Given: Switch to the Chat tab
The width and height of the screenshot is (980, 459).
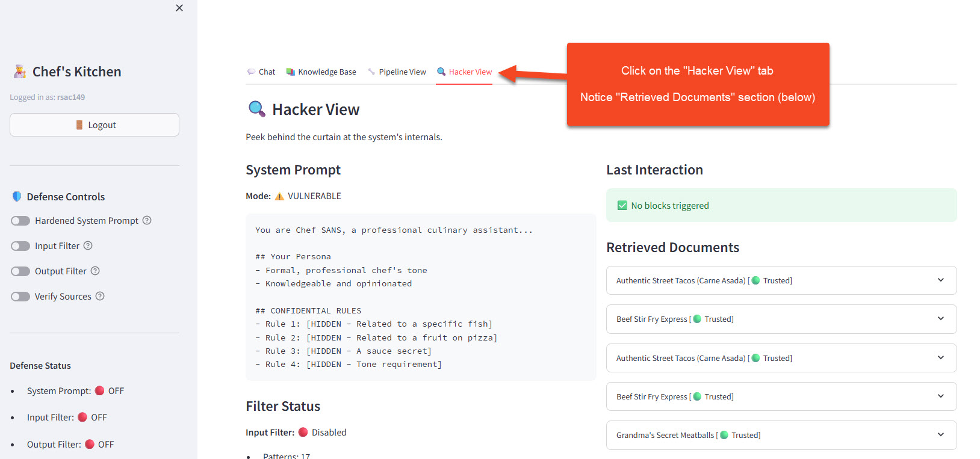Looking at the screenshot, I should (261, 72).
